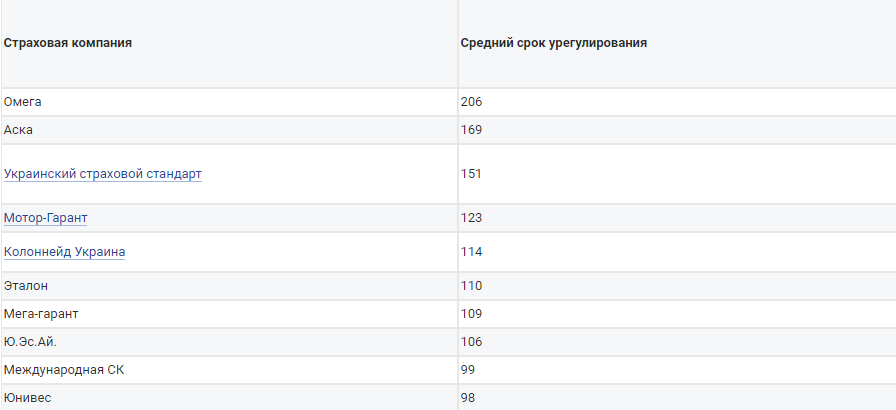Select the 98 value for Юнивес
This screenshot has height=410, width=896.
coord(468,398)
